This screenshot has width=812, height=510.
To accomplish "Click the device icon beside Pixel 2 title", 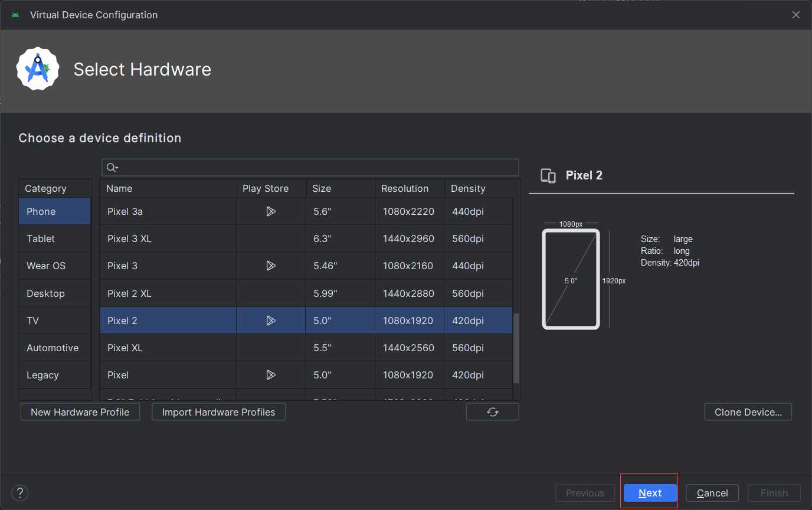I will [548, 176].
